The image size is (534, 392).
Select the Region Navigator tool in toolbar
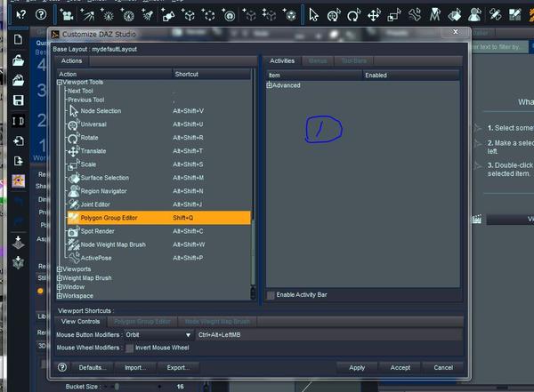point(474,15)
